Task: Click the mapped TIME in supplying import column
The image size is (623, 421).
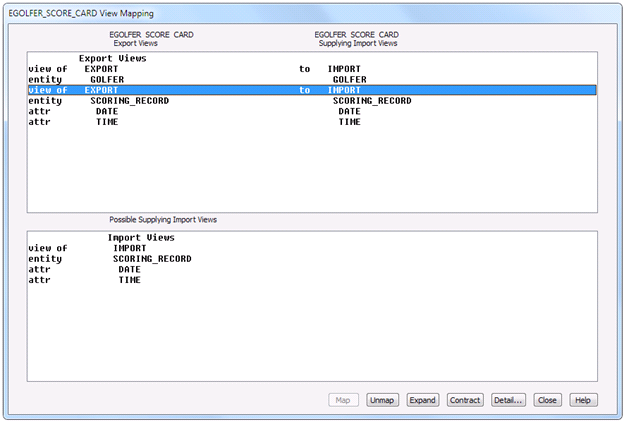Action: [x=350, y=122]
